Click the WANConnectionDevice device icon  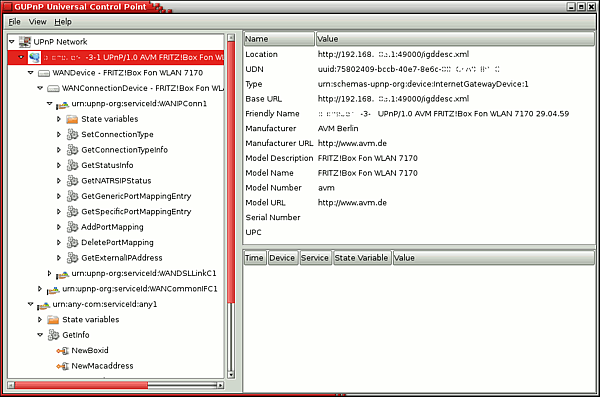53,88
